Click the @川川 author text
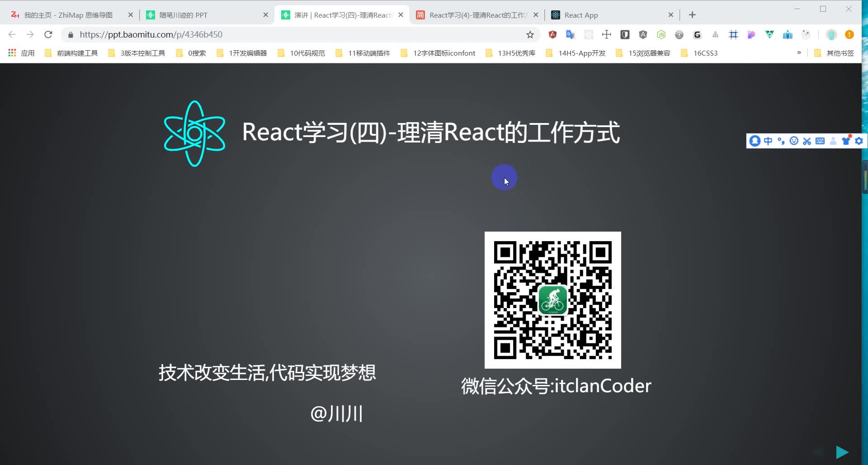Viewport: 868px width, 465px height. tap(337, 413)
